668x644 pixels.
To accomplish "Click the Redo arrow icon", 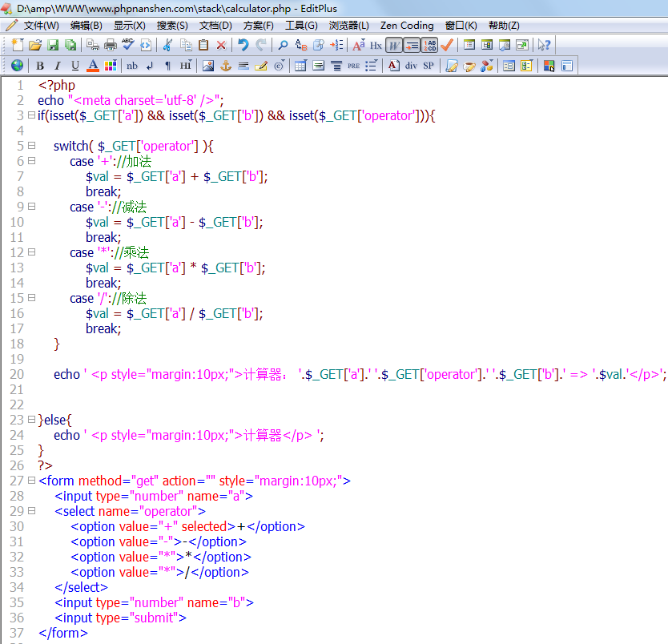I will [x=261, y=45].
